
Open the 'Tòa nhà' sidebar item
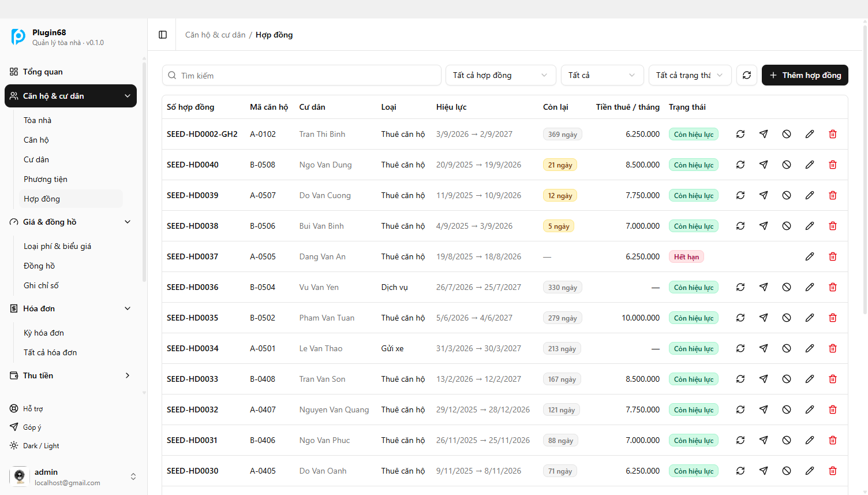(71, 120)
